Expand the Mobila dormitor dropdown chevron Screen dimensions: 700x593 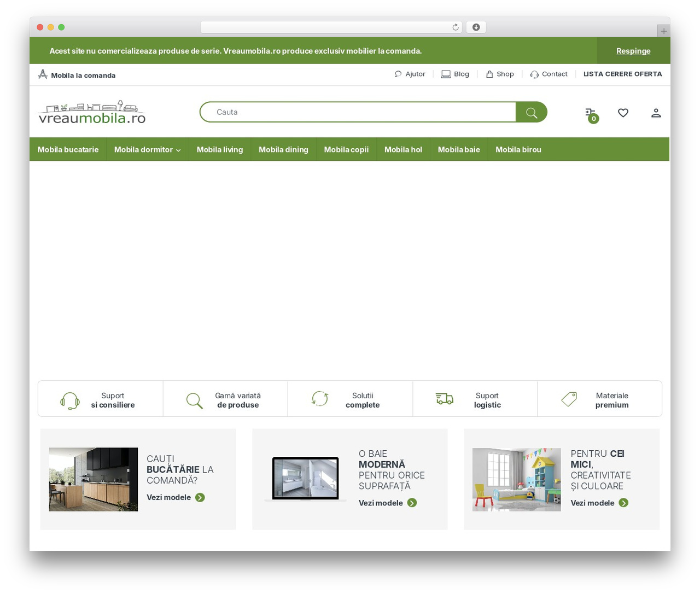pyautogui.click(x=178, y=150)
